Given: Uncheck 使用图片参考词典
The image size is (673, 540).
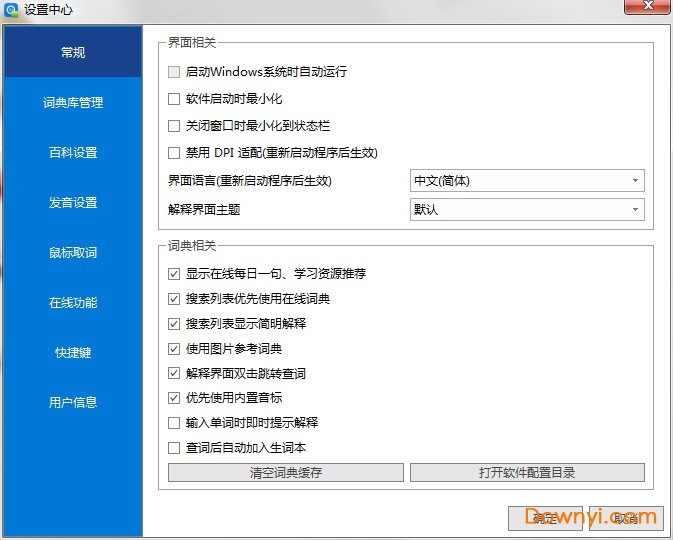Looking at the screenshot, I should click(x=175, y=349).
